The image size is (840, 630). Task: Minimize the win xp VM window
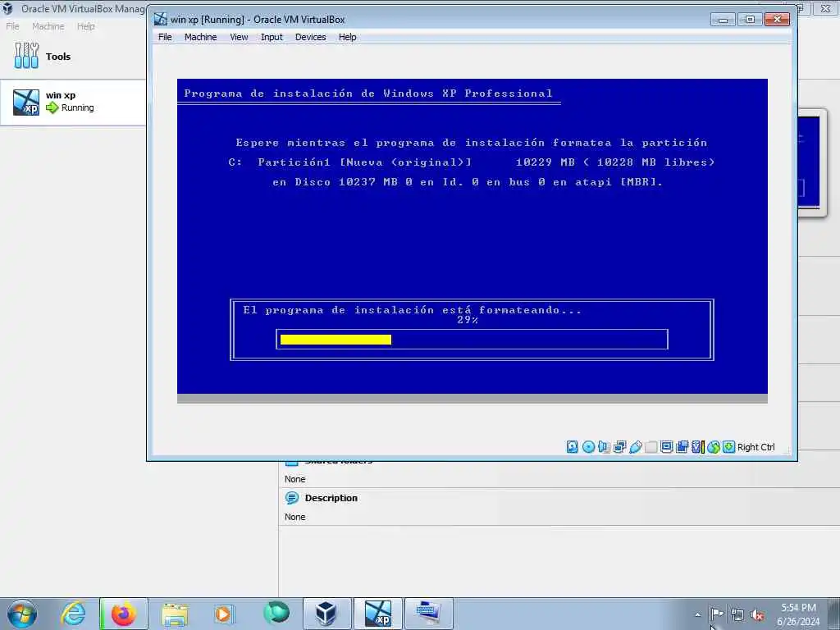723,20
